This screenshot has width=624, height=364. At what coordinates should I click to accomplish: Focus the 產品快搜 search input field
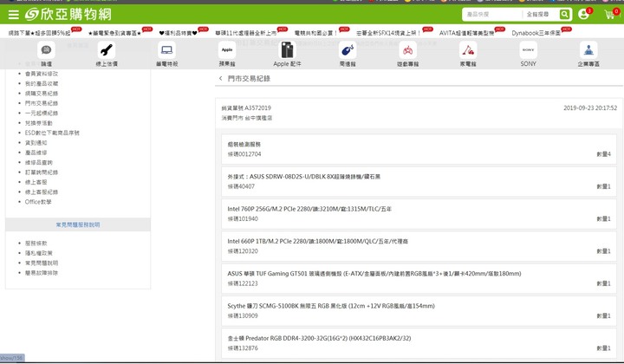(x=492, y=15)
